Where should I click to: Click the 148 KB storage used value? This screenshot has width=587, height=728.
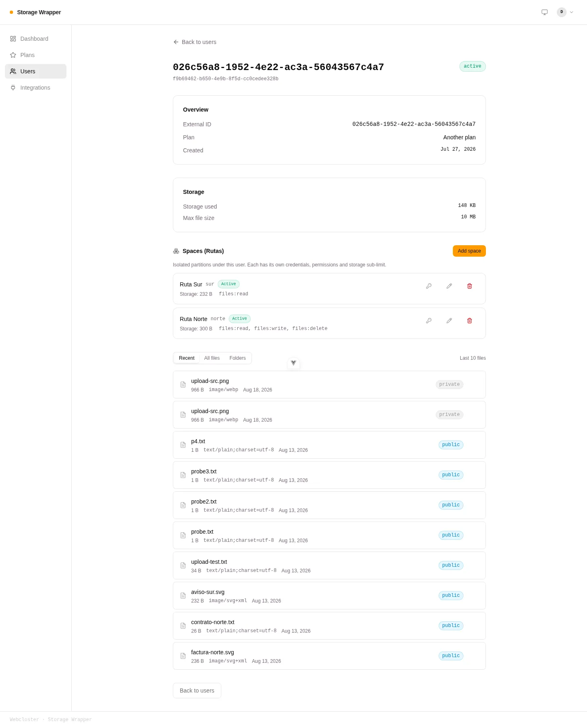coord(467,206)
